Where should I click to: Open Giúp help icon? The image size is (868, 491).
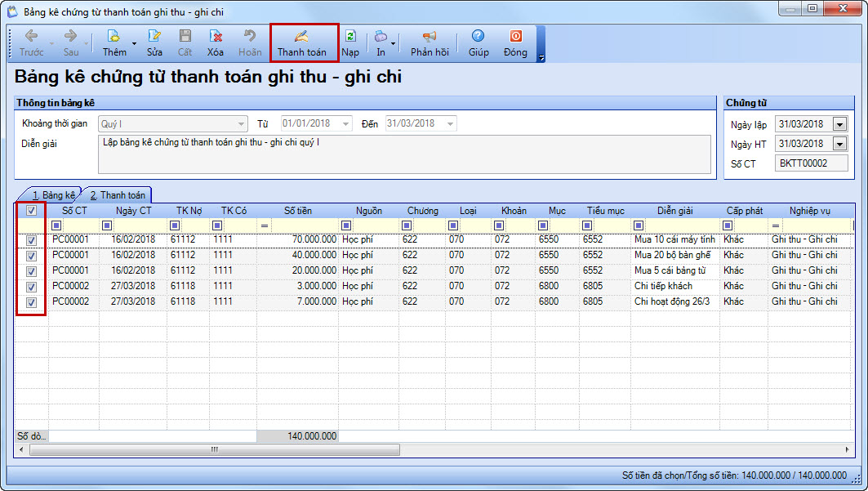pos(478,36)
